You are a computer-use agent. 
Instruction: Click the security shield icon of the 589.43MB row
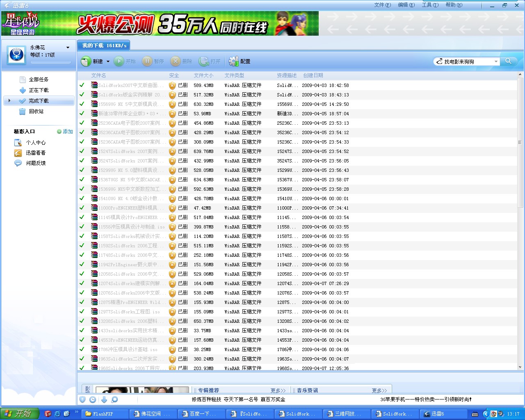point(172,85)
